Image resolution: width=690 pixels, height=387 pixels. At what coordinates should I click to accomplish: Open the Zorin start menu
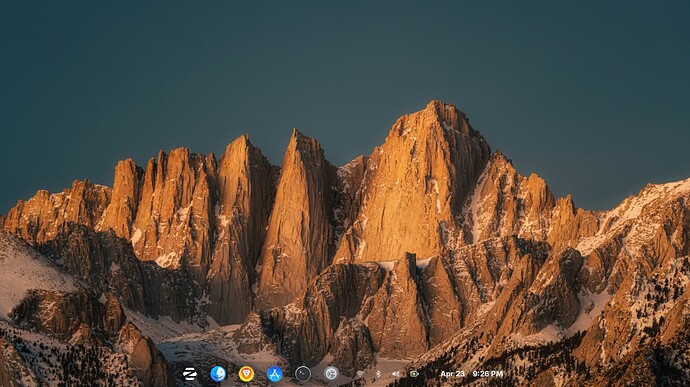tap(190, 374)
